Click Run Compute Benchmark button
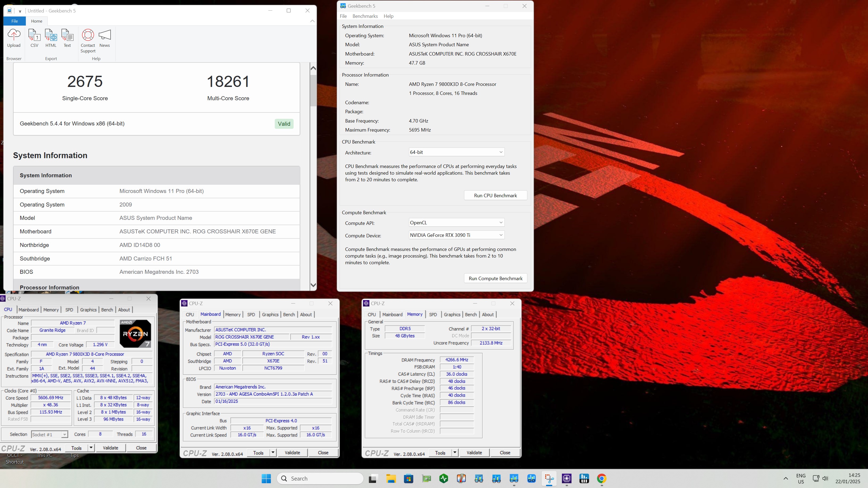This screenshot has height=488, width=868. click(495, 279)
